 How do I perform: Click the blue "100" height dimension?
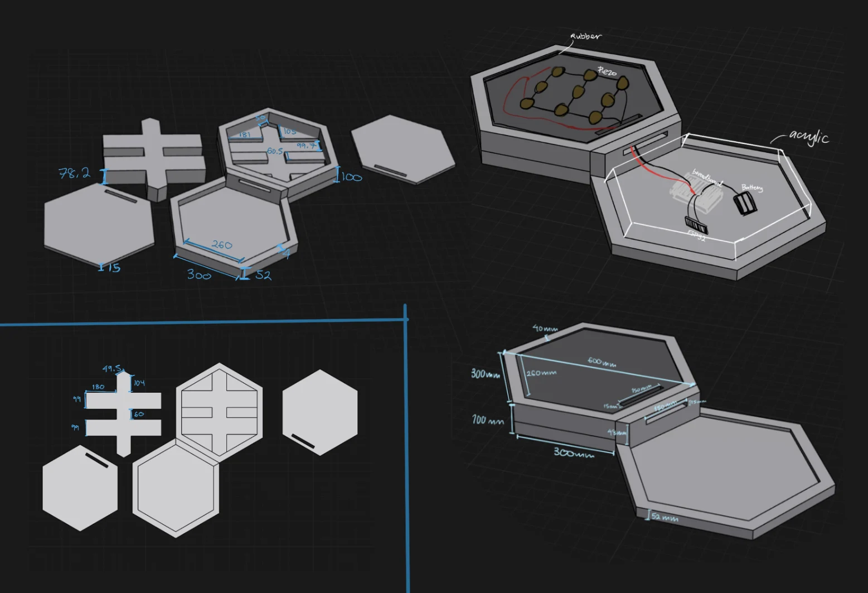[x=352, y=177]
